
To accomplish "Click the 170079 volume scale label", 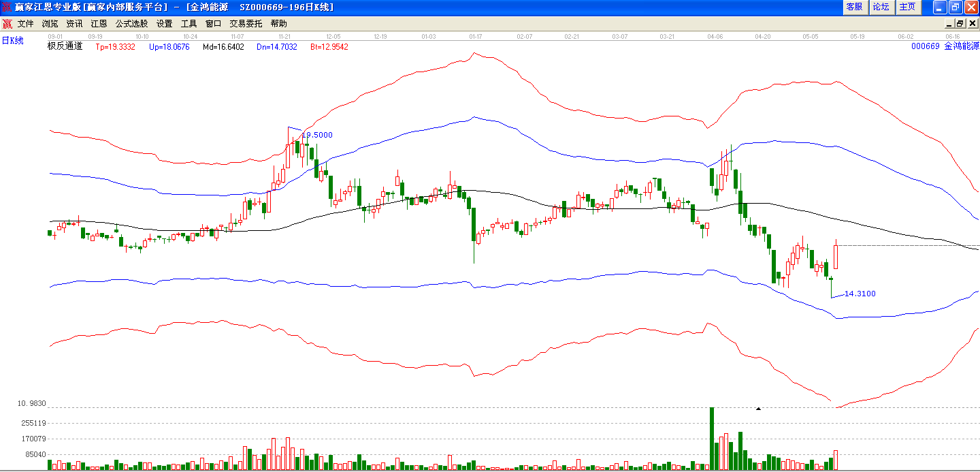I will (x=34, y=439).
